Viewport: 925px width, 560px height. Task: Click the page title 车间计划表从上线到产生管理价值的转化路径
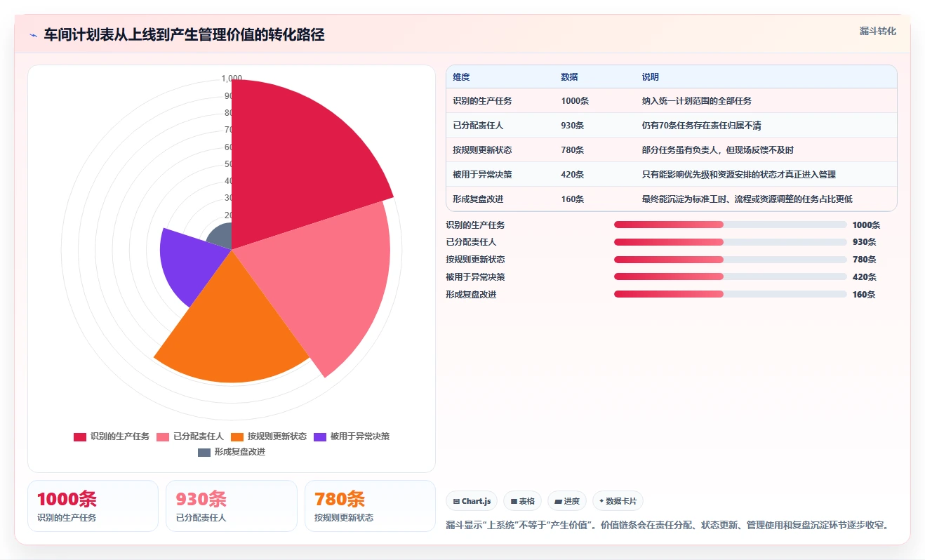click(x=184, y=35)
